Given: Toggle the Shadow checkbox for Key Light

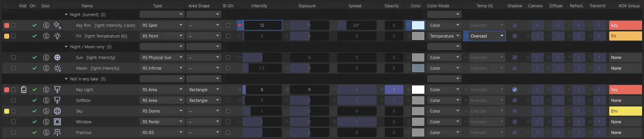Looking at the screenshot, I should click(515, 90).
